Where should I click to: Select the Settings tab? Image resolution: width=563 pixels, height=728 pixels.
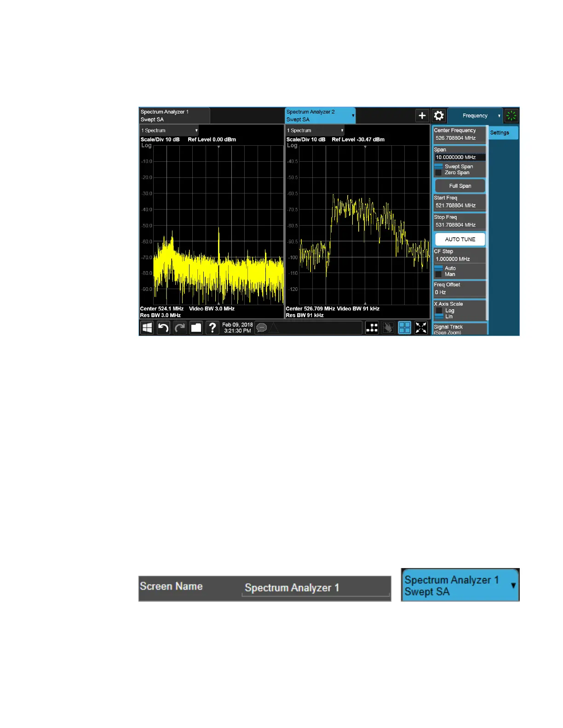(503, 133)
